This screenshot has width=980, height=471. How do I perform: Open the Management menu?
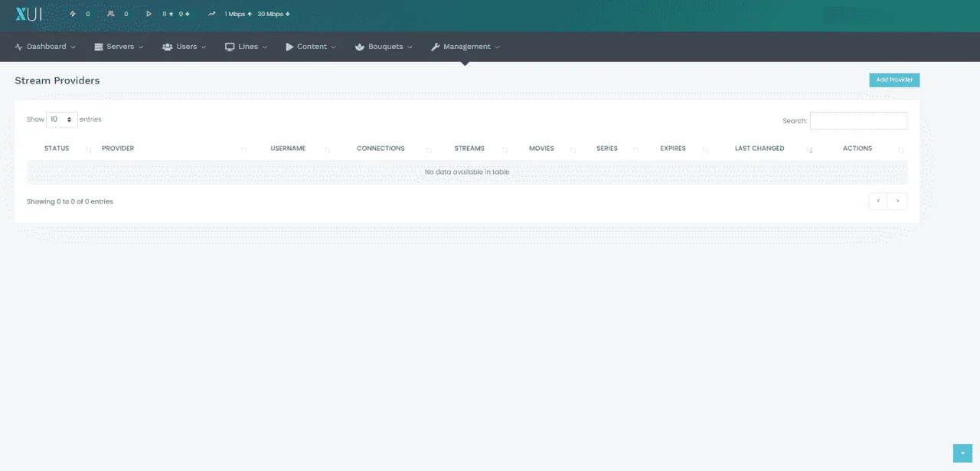pos(465,47)
